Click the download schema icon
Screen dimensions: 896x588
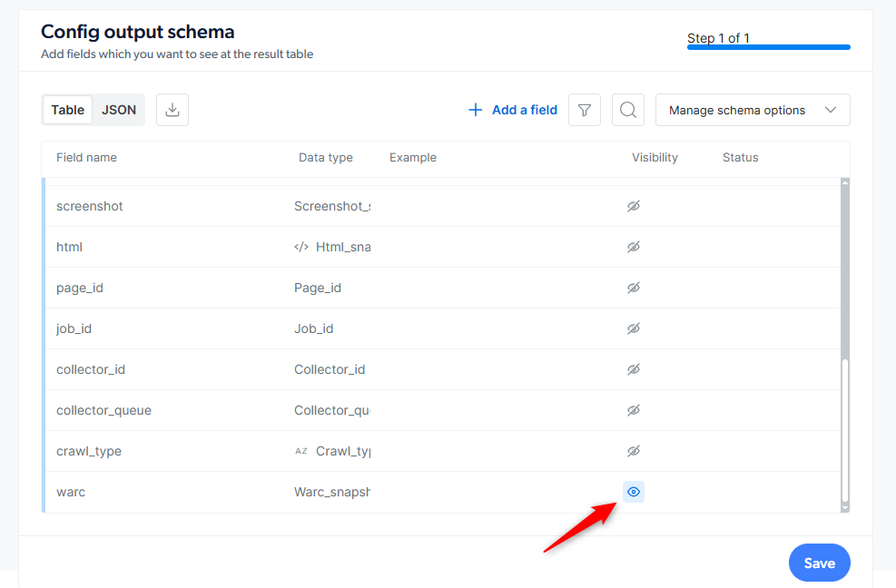tap(172, 110)
